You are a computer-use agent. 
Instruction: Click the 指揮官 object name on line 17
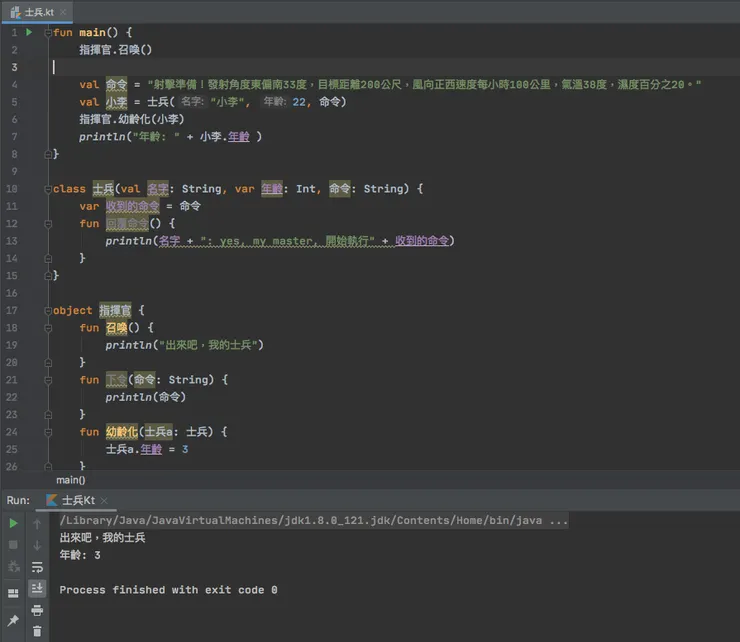coord(115,311)
